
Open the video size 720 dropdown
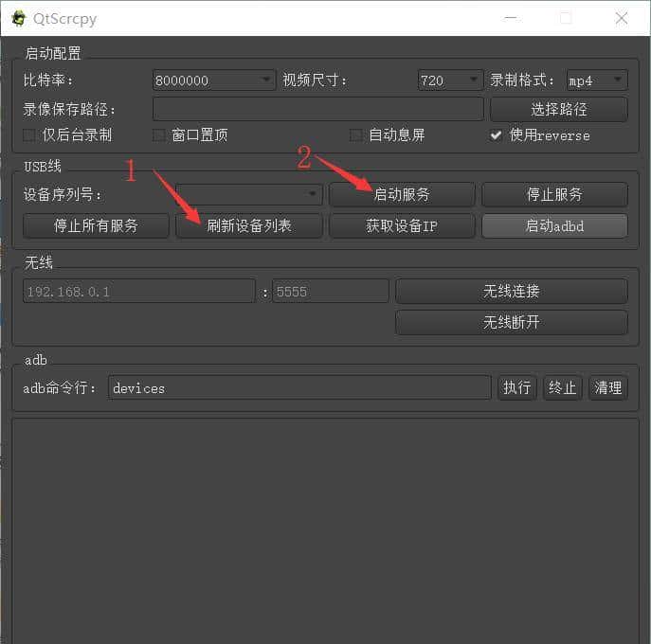tap(450, 80)
